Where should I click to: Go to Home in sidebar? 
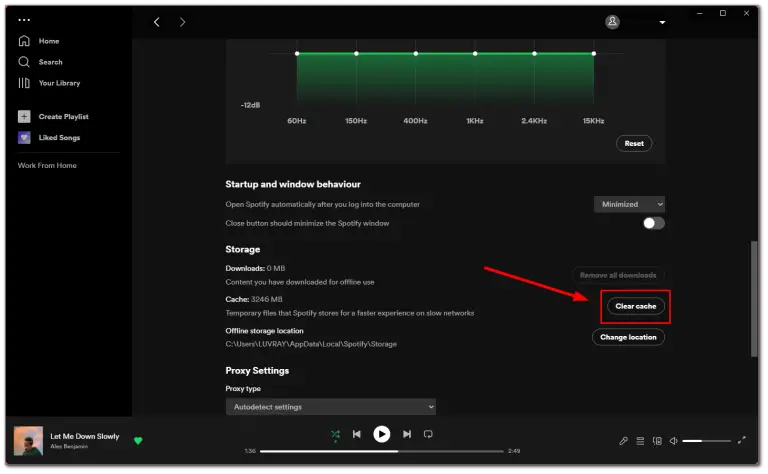click(48, 41)
